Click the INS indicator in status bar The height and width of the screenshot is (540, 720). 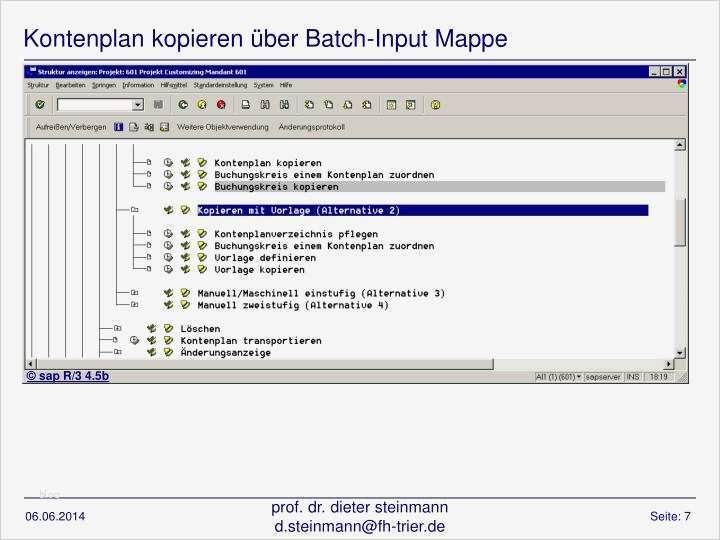[x=633, y=377]
